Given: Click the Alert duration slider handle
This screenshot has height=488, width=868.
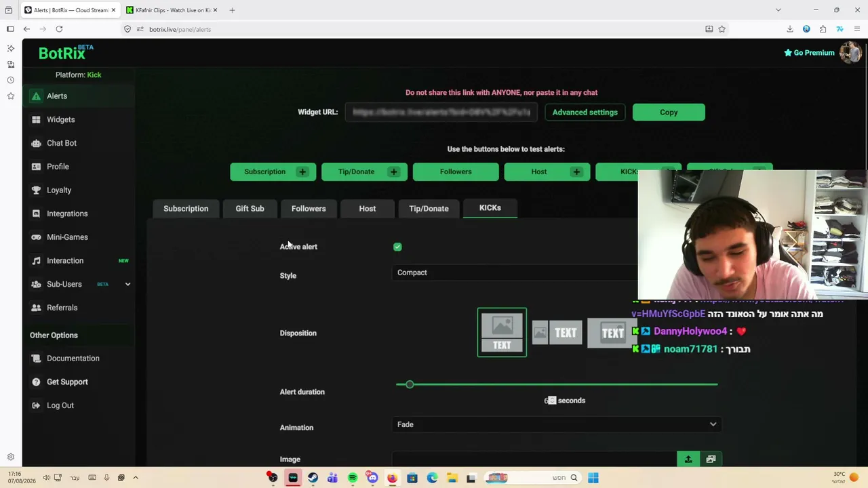Looking at the screenshot, I should click(x=410, y=385).
